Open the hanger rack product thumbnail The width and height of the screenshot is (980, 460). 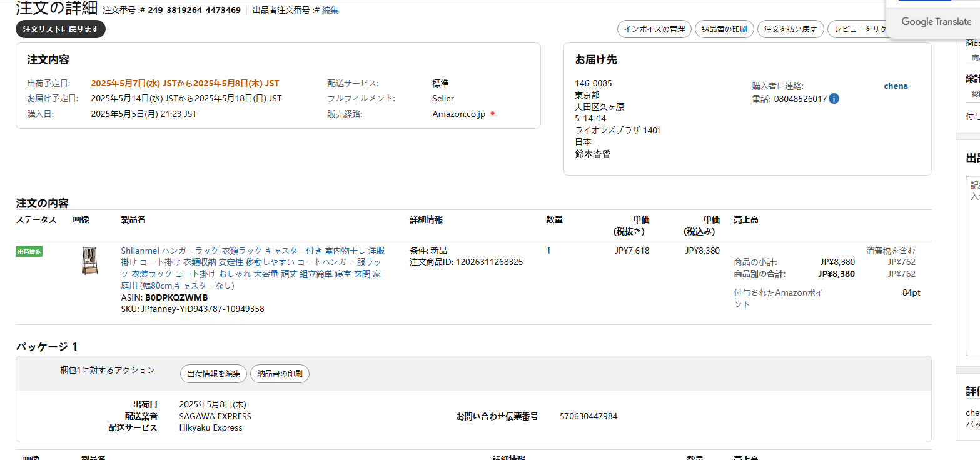click(89, 261)
